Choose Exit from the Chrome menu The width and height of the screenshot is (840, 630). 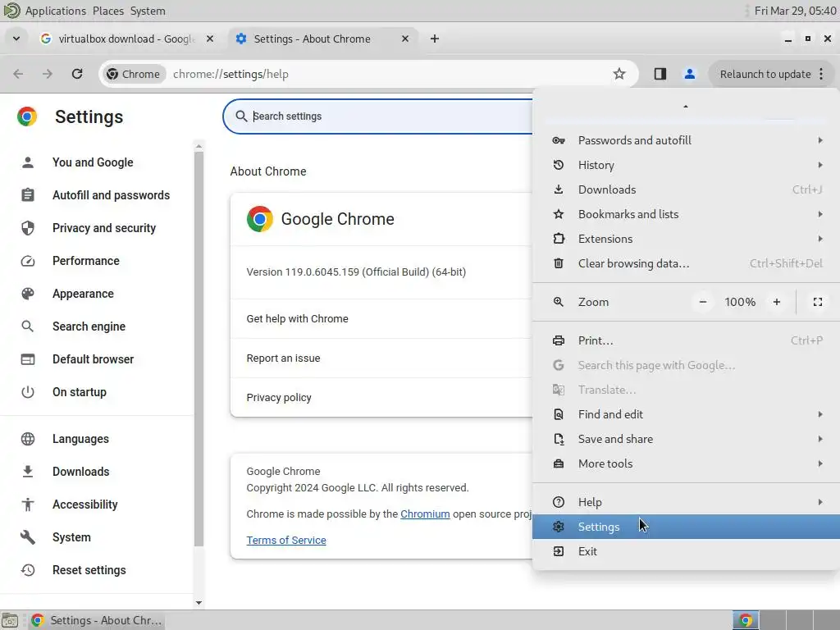point(687,551)
